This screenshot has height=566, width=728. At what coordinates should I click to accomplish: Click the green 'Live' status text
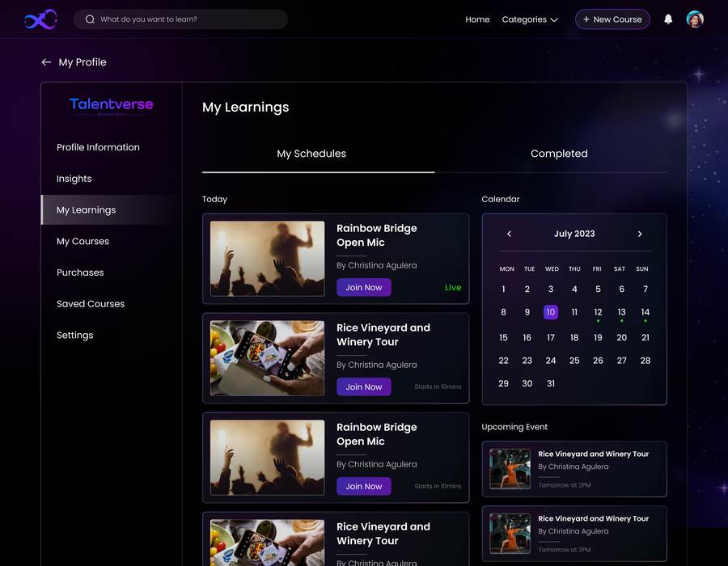pos(453,287)
